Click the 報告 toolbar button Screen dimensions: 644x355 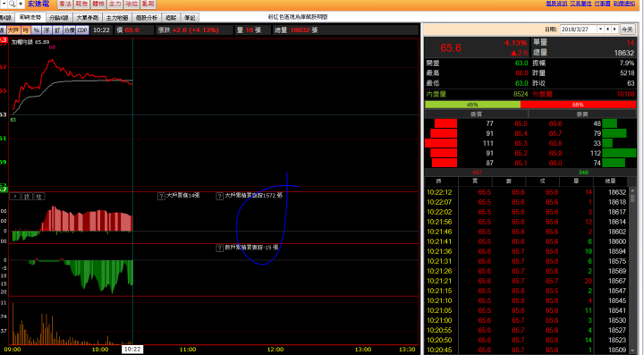coord(81,4)
